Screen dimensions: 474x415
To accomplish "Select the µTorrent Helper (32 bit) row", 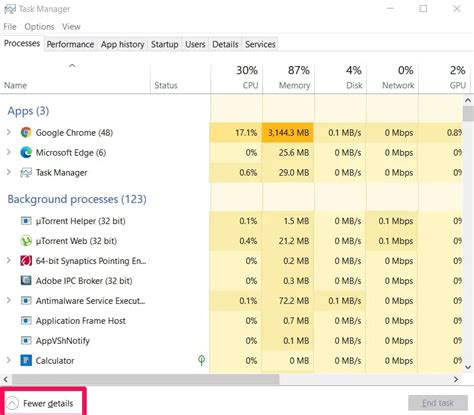I will pos(80,221).
